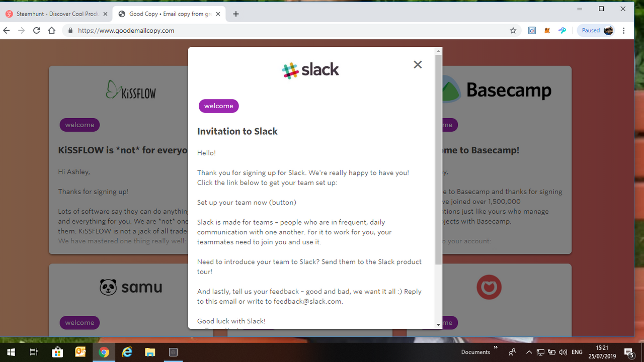Click the blue square extension icon
Image resolution: width=644 pixels, height=362 pixels.
click(532, 31)
